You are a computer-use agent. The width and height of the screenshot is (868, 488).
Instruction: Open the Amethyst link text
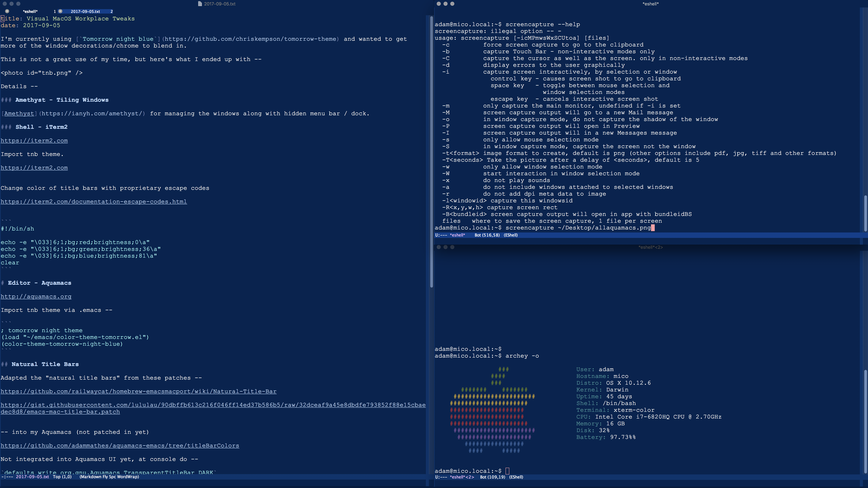[19, 114]
